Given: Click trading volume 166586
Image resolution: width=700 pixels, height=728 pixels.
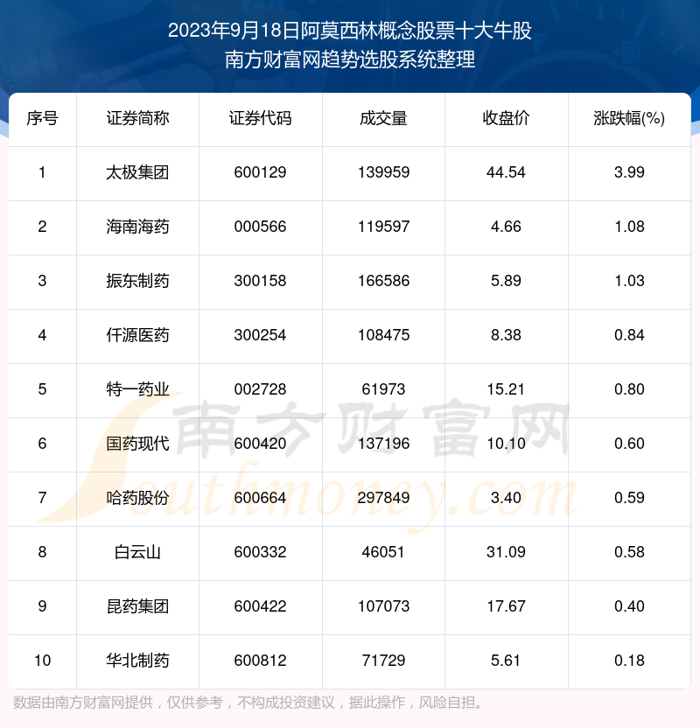Looking at the screenshot, I should click(x=383, y=281).
